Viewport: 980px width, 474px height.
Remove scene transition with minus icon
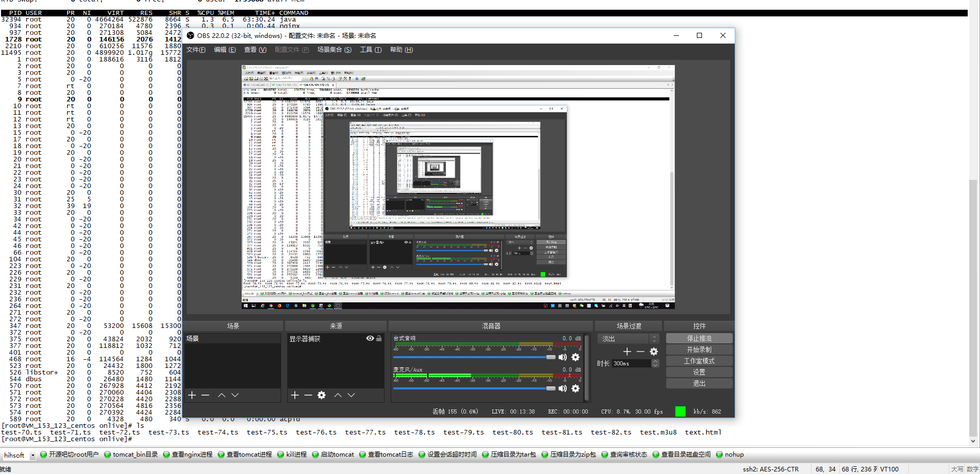[641, 352]
